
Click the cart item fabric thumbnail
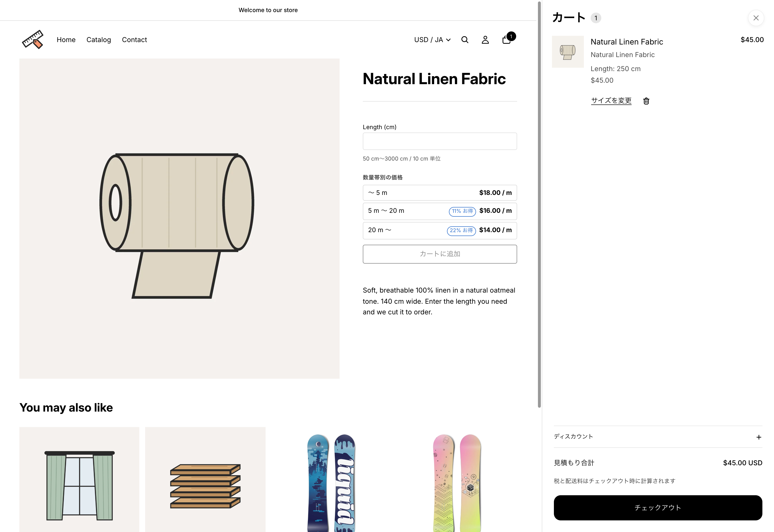tap(568, 52)
